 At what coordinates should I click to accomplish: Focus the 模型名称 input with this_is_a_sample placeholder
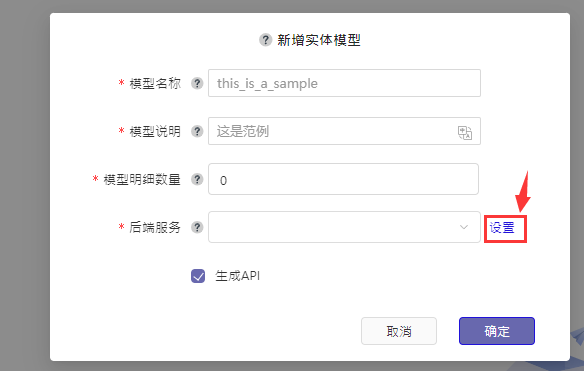click(344, 83)
